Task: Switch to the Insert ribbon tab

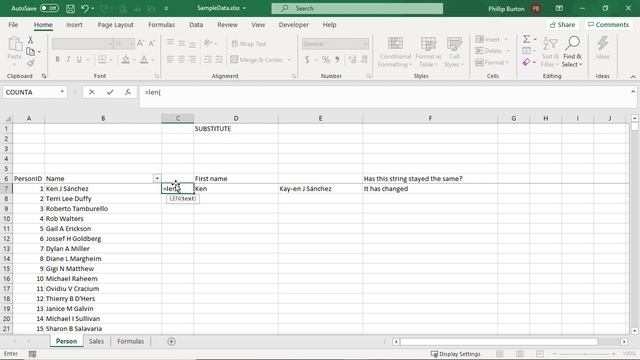Action: pyautogui.click(x=74, y=25)
